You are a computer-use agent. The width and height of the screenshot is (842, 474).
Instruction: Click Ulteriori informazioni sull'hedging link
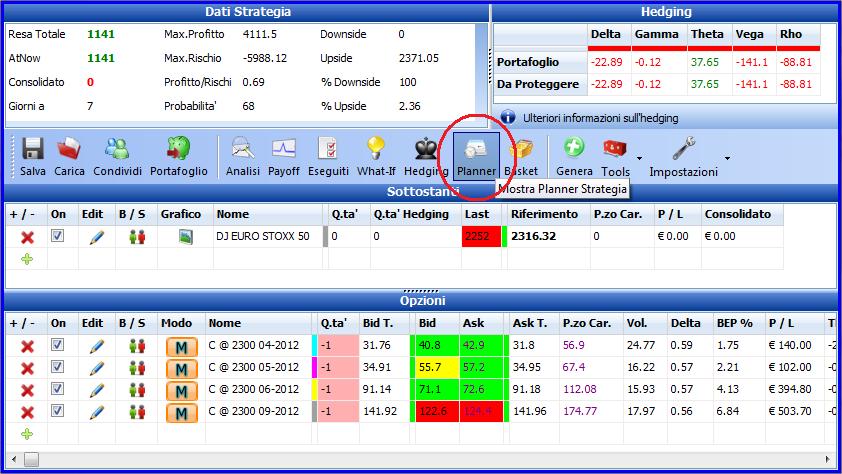pos(600,118)
